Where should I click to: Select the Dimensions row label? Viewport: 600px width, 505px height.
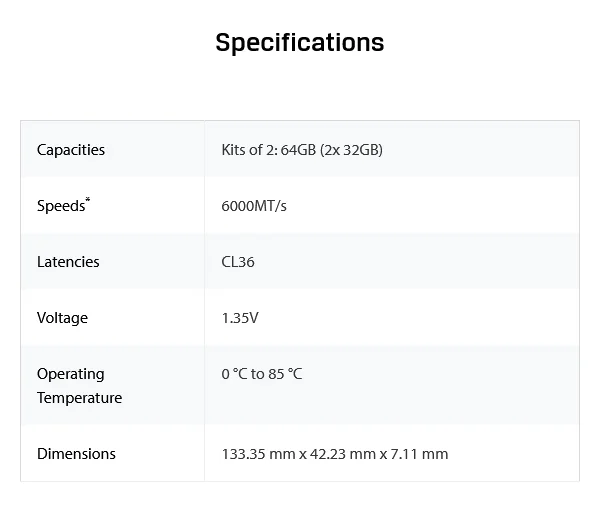[x=76, y=454]
